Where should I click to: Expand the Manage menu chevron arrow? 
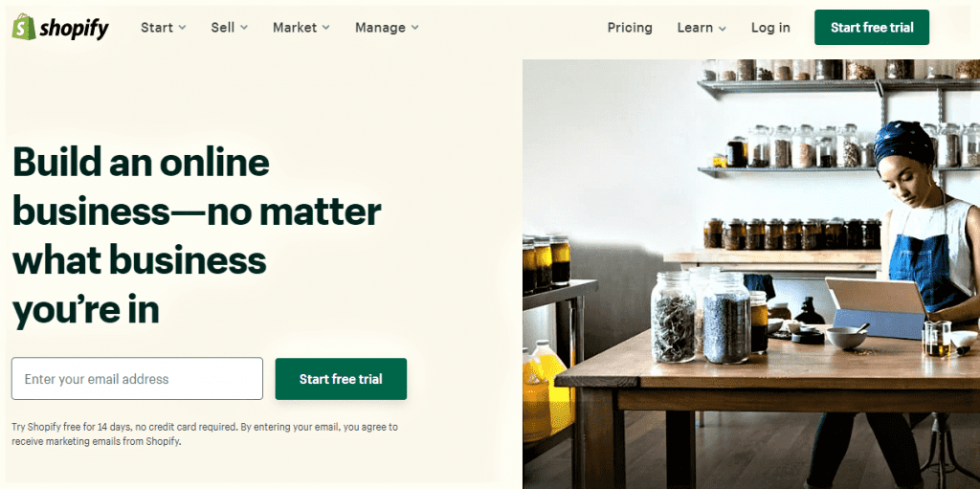(x=415, y=28)
